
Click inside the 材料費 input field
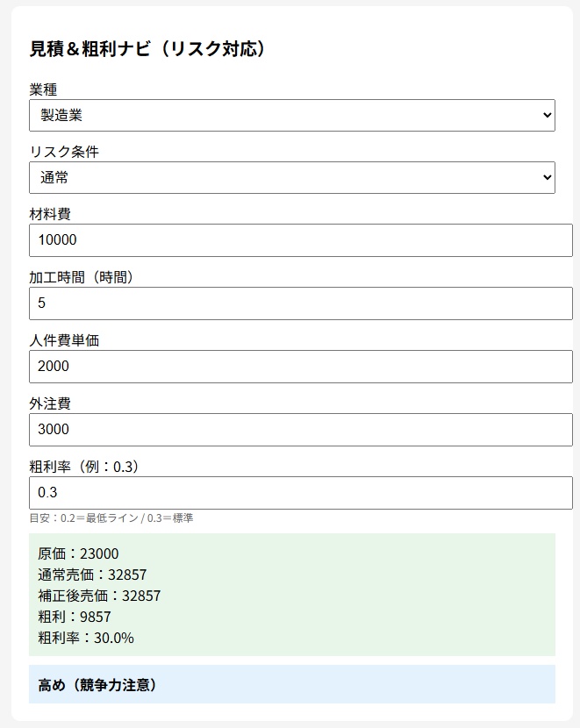[290, 239]
